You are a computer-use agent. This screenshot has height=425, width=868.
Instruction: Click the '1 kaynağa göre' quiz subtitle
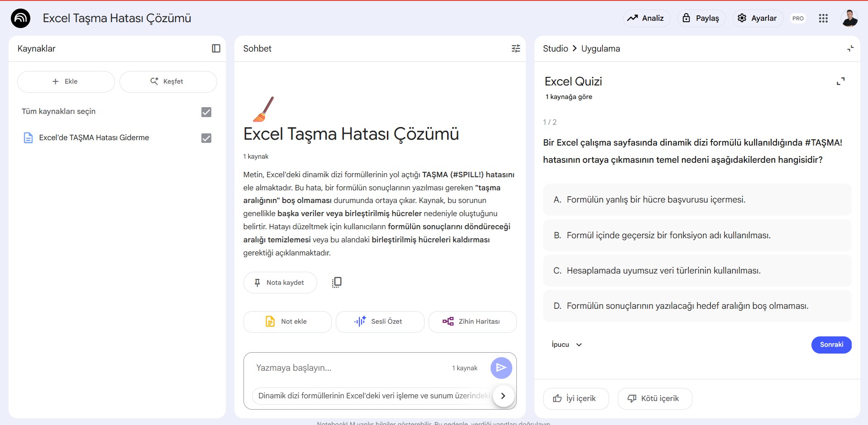tap(569, 97)
